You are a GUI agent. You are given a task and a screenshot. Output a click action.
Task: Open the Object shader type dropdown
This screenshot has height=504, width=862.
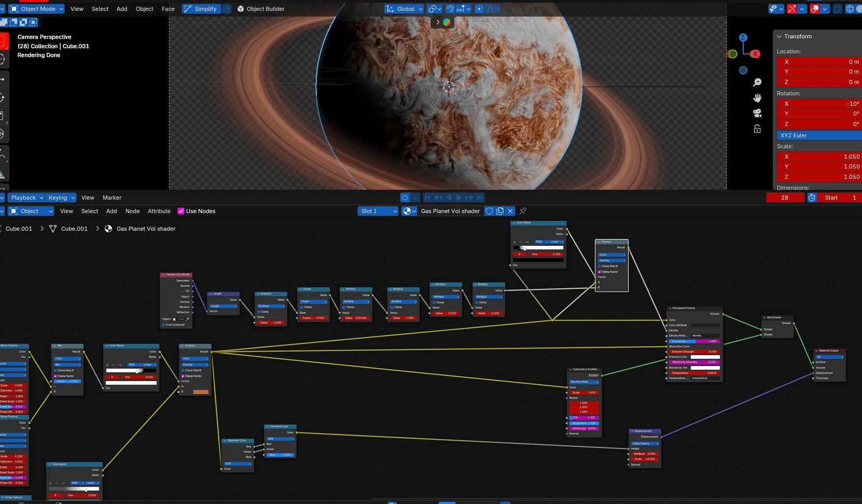point(31,211)
